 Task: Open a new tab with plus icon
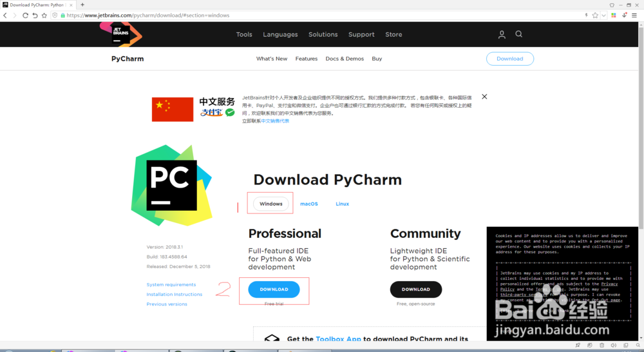pyautogui.click(x=82, y=5)
